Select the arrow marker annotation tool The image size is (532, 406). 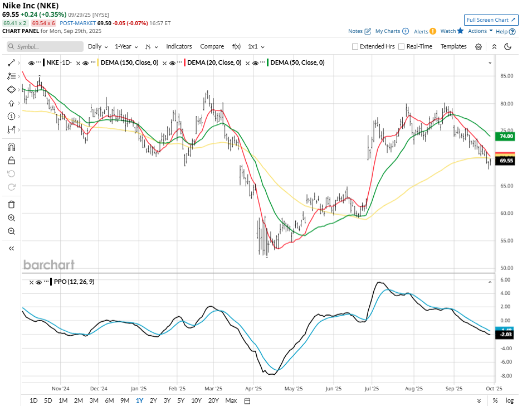[x=11, y=103]
